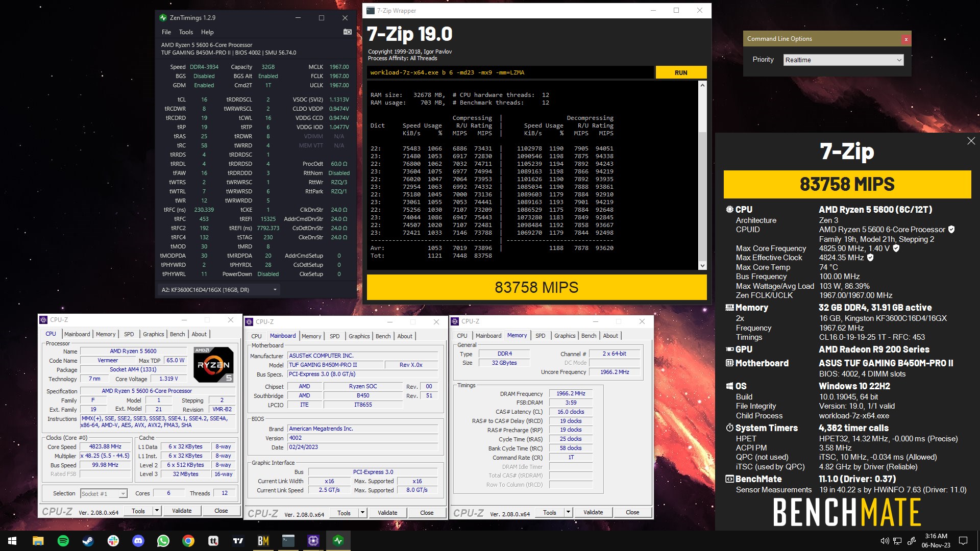This screenshot has width=980, height=551.
Task: Open Steam from the taskbar
Action: coord(88,541)
